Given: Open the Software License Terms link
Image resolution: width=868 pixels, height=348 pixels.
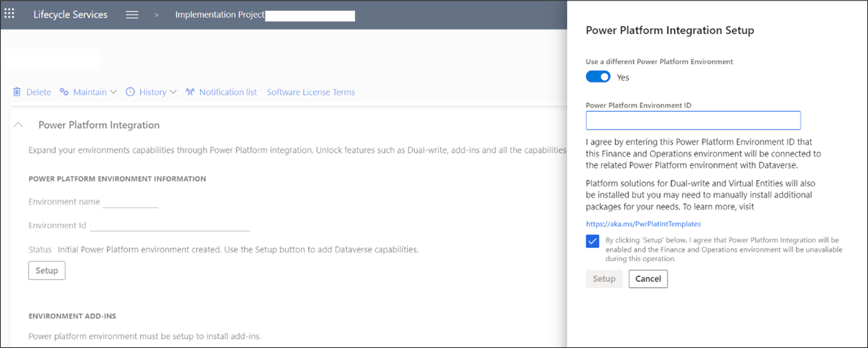Looking at the screenshot, I should coord(310,92).
